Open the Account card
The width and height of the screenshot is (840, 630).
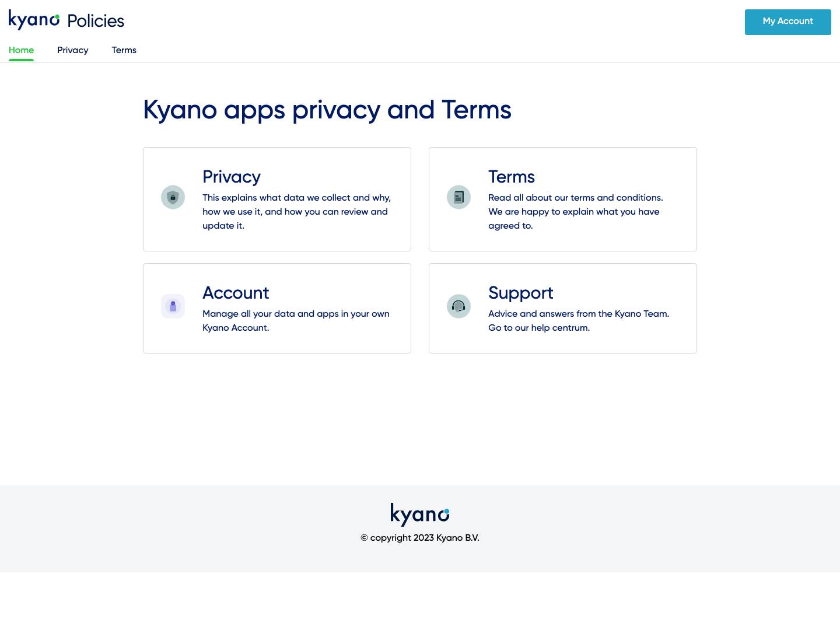tap(276, 308)
